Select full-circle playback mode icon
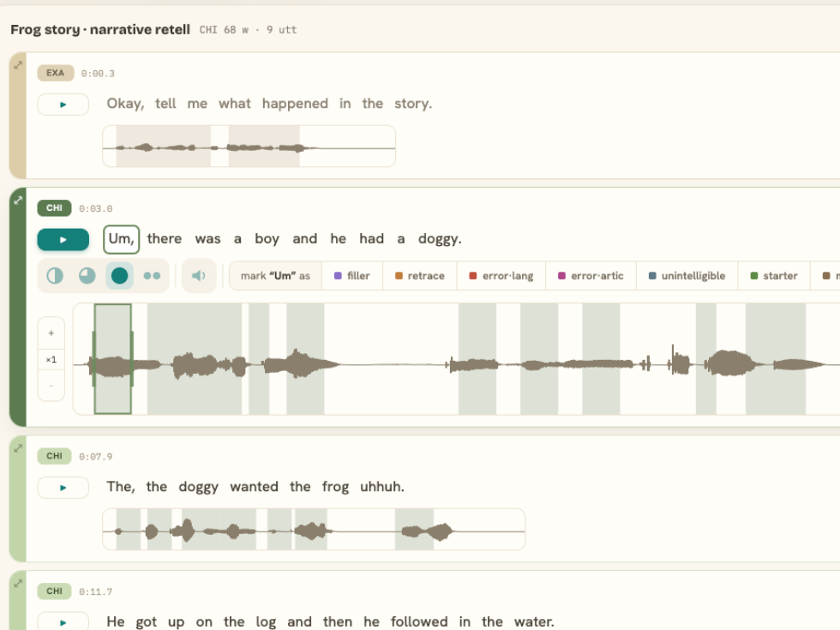Image resolution: width=840 pixels, height=630 pixels. [x=119, y=275]
